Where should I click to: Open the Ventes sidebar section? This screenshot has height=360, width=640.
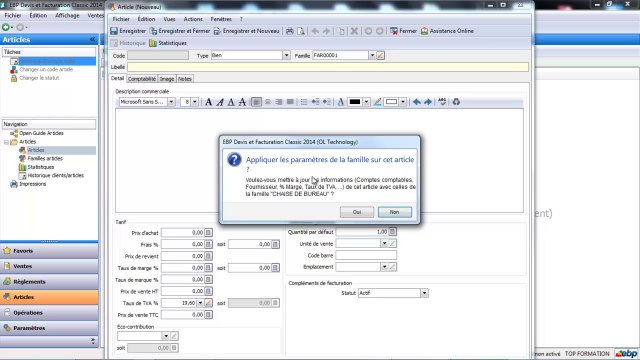click(x=49, y=266)
